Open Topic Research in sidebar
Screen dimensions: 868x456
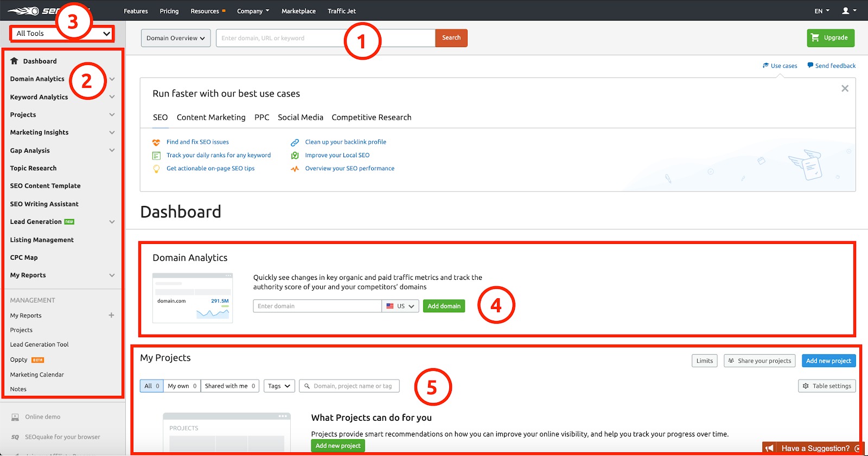point(33,168)
